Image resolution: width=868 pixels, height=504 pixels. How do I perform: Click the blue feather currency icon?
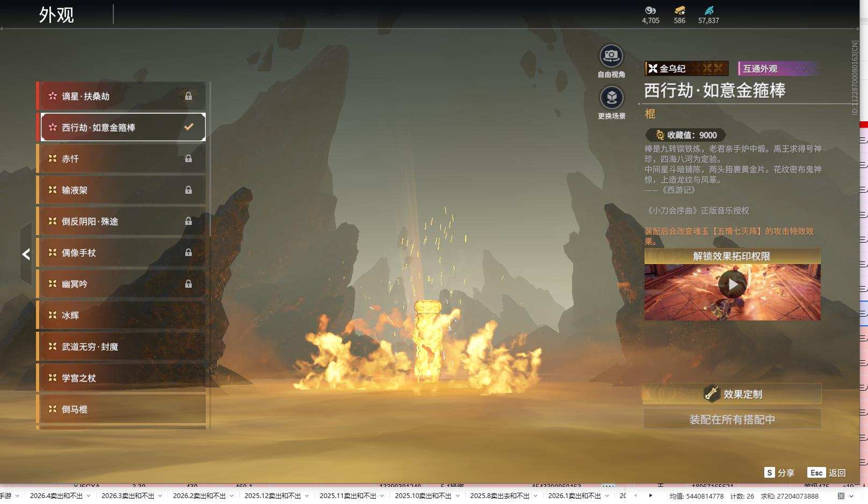tap(708, 10)
